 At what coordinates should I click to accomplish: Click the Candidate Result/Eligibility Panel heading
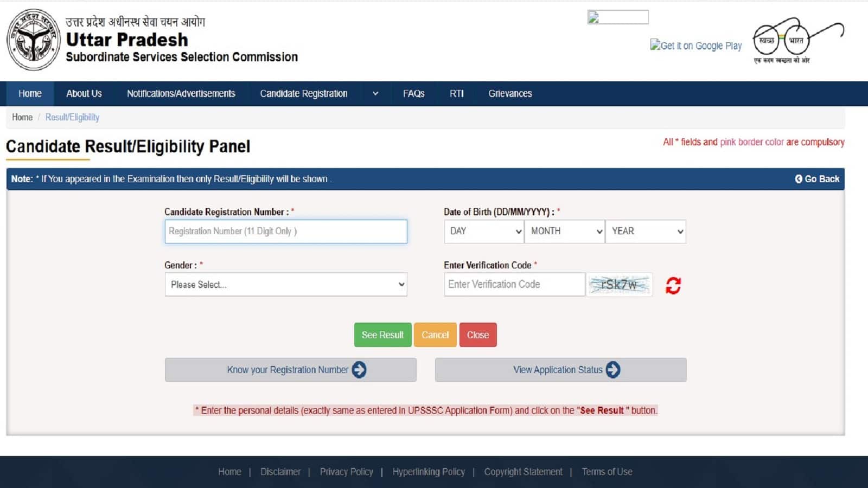[x=128, y=146]
